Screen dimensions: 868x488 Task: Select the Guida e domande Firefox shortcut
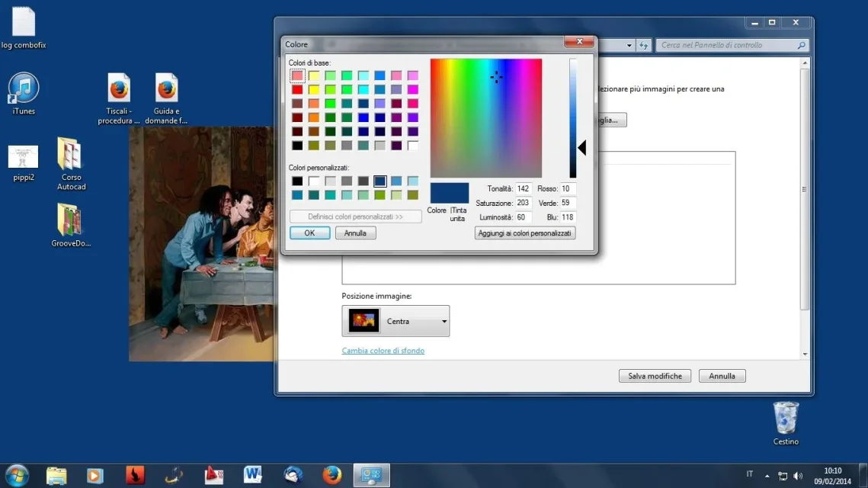point(166,98)
